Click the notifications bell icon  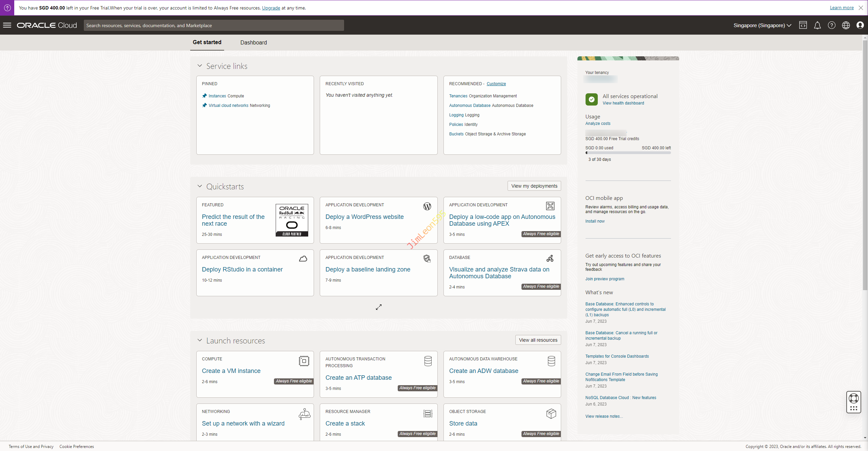tap(817, 25)
